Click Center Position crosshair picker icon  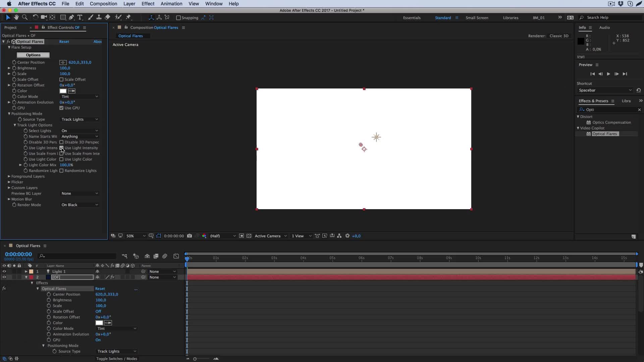[63, 62]
